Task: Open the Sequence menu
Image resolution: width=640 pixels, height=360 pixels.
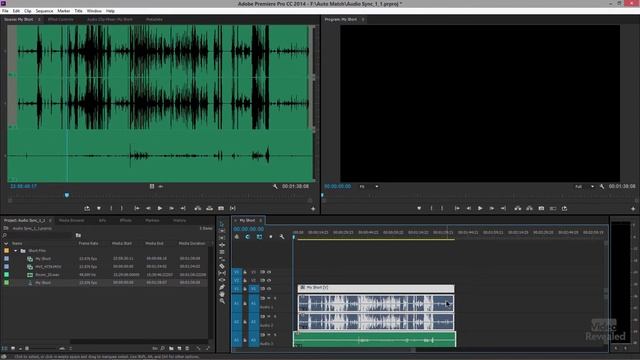Action: pyautogui.click(x=44, y=11)
